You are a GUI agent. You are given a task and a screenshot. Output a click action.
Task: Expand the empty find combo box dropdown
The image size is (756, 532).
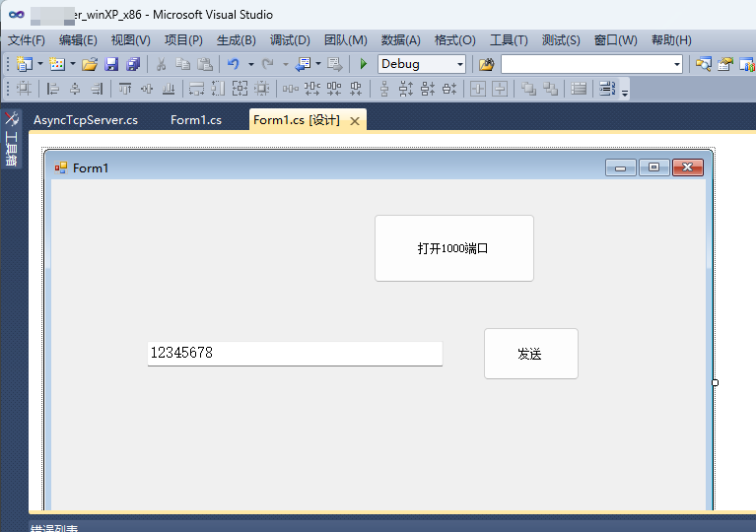click(677, 64)
